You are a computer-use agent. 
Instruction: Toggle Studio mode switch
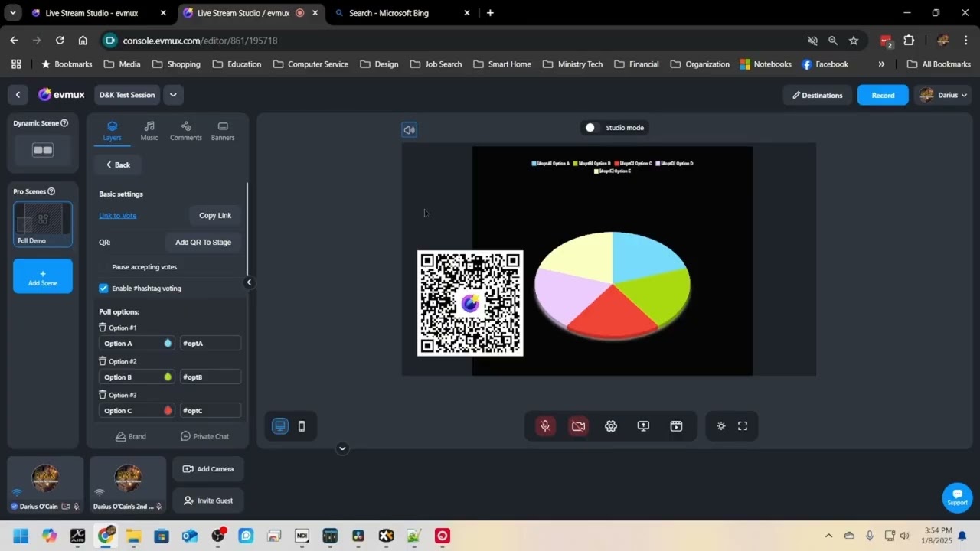coord(591,128)
